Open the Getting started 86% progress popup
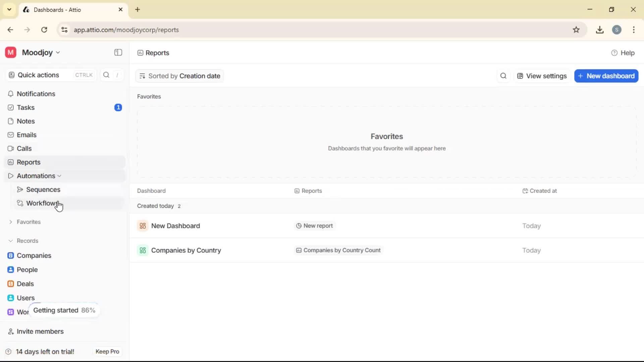Viewport: 644px width, 362px height. 64,310
